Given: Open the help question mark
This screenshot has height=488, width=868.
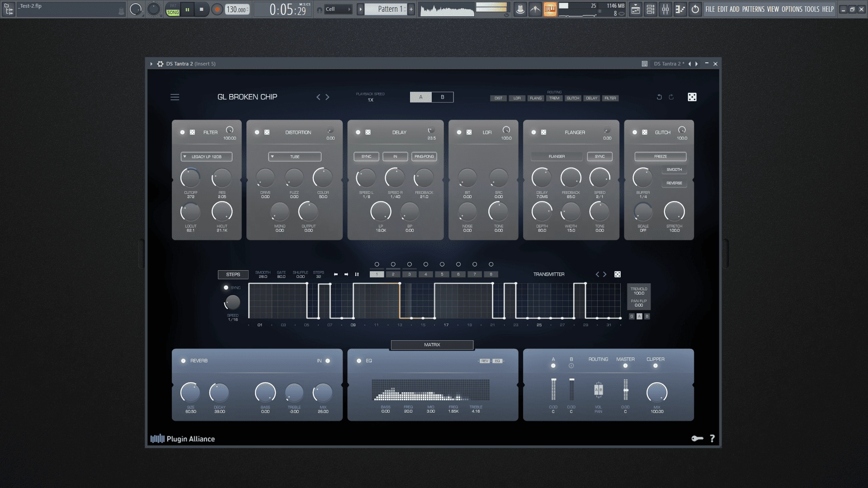Looking at the screenshot, I should pyautogui.click(x=712, y=438).
